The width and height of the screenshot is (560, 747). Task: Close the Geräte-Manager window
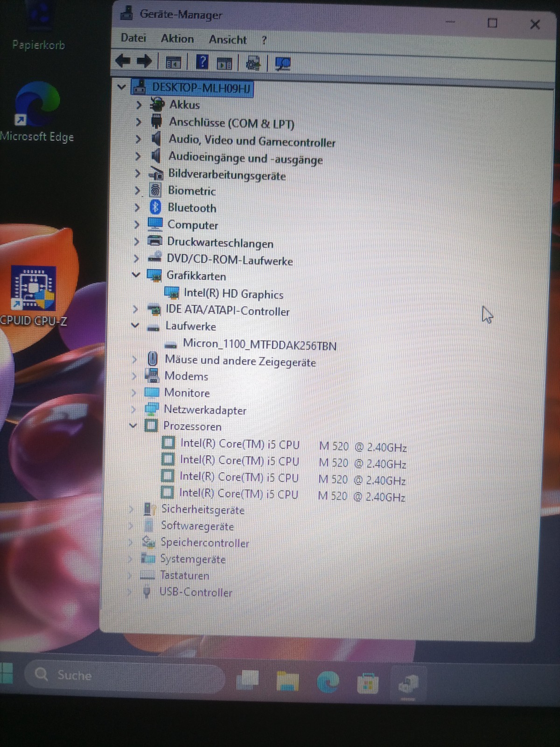click(x=535, y=24)
